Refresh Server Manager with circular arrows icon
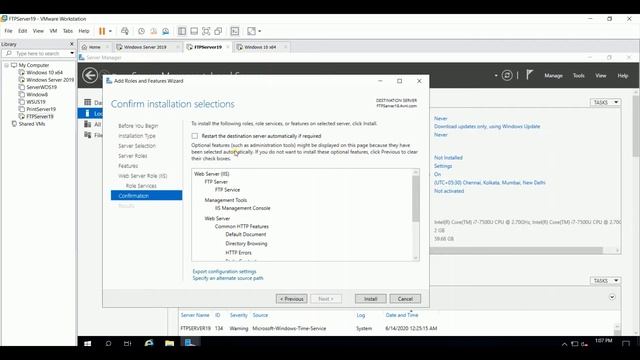640x360 pixels. coord(507,76)
